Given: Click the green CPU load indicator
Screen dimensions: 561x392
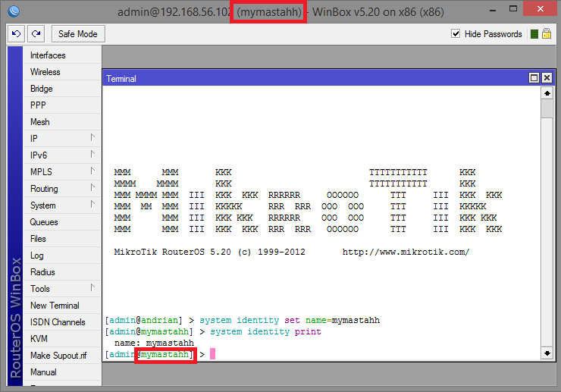Looking at the screenshot, I should 534,34.
